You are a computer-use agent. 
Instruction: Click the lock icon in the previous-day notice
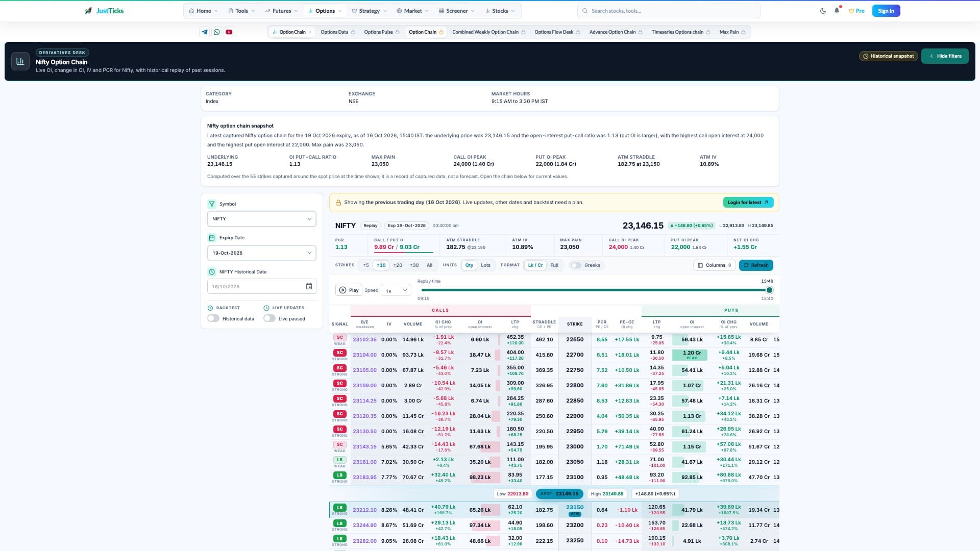click(338, 203)
